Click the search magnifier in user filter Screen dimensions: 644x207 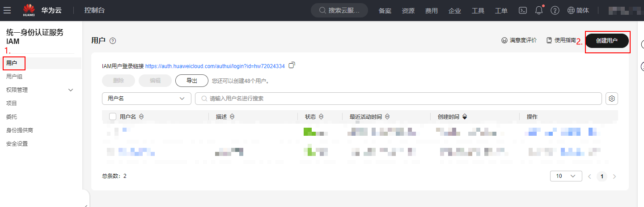[204, 99]
